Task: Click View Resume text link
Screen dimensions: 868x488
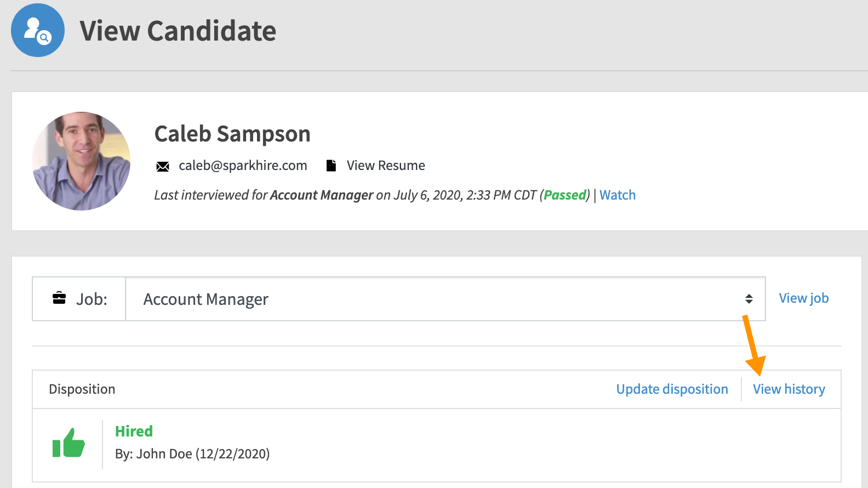Action: (x=386, y=166)
